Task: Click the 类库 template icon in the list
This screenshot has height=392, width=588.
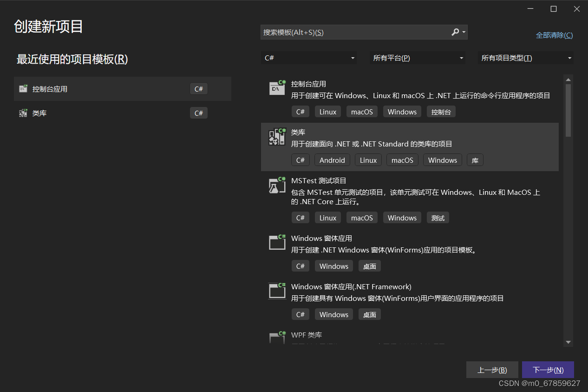Action: (277, 136)
